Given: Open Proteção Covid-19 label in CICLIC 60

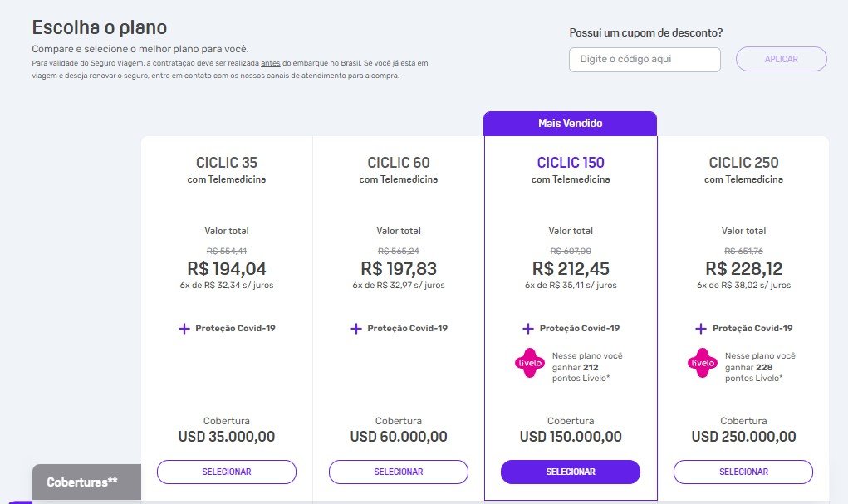Looking at the screenshot, I should pos(407,328).
